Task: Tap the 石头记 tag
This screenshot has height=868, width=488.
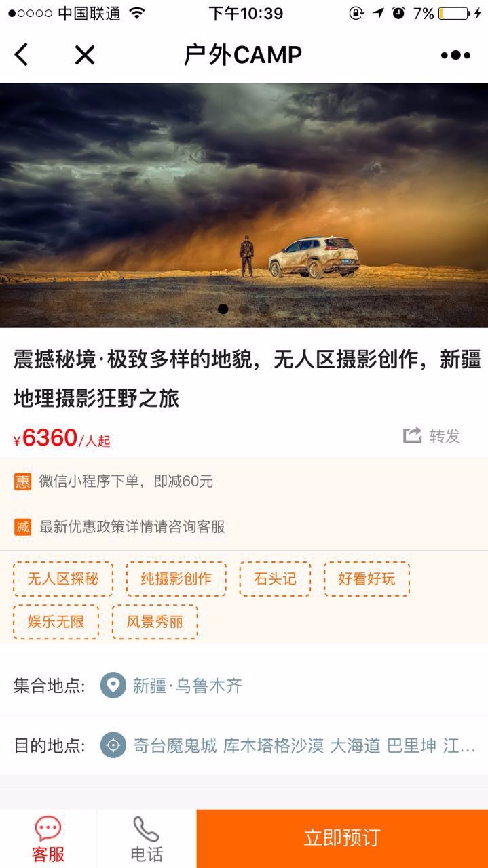Action: pos(275,578)
